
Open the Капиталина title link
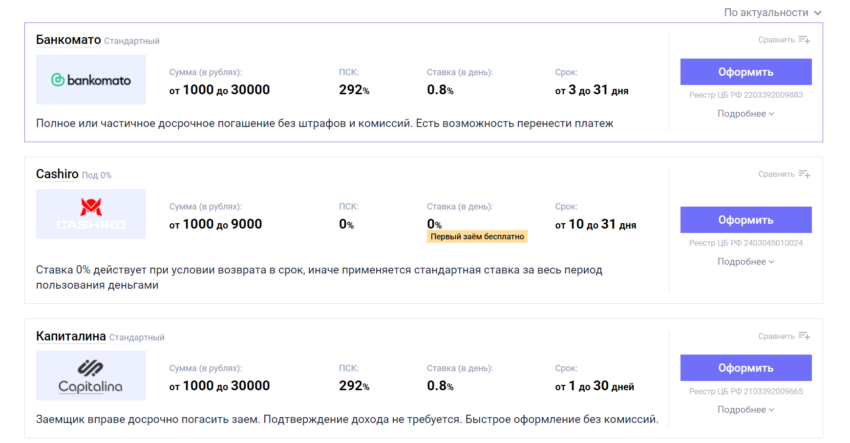coord(70,336)
